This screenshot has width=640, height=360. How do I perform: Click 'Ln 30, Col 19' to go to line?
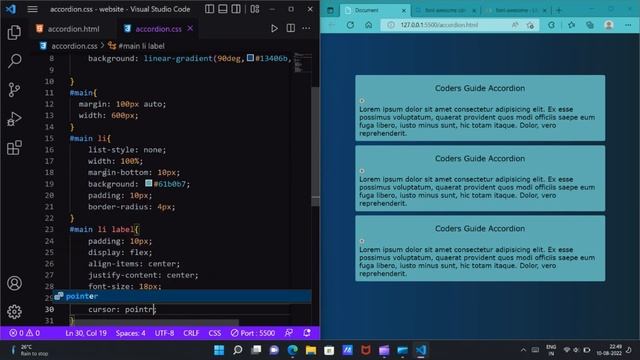pos(86,333)
